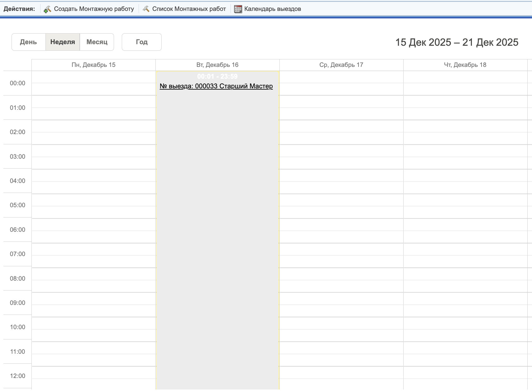
Task: Switch the calendar to Месяц view
Action: (97, 42)
